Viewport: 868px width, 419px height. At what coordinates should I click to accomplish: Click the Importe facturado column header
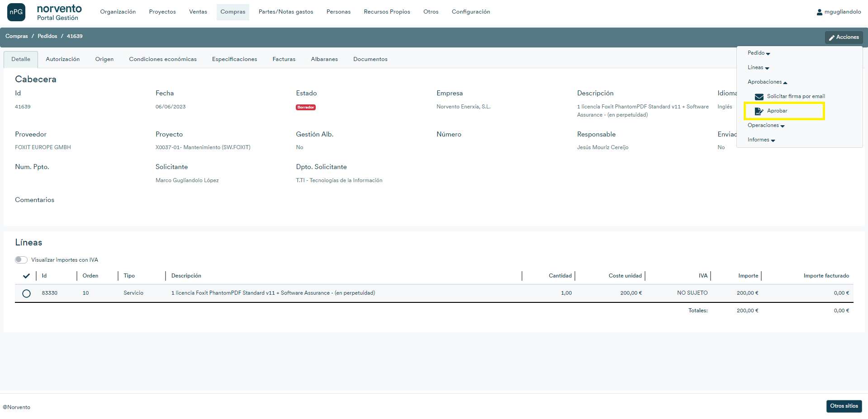[826, 276]
